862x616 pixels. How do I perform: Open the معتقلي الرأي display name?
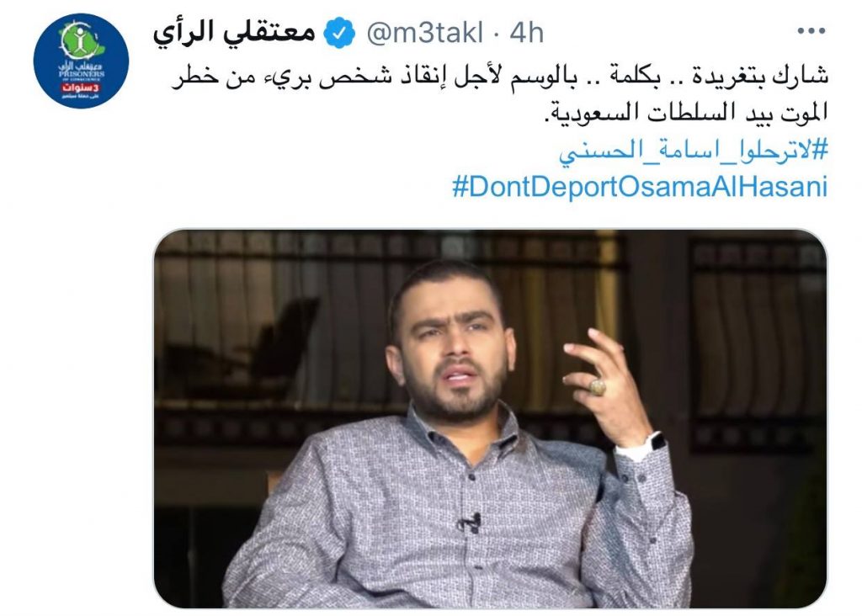[x=235, y=33]
